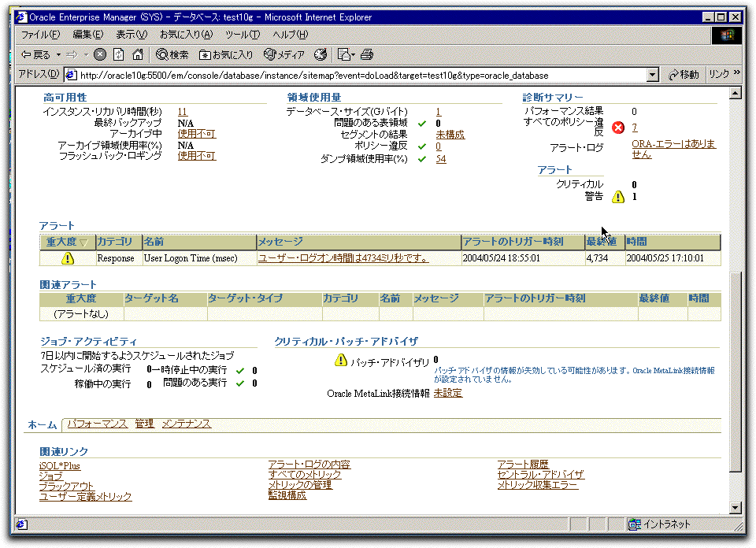Switch to the パフォーマンス tab
This screenshot has height=548, width=756.
click(x=98, y=424)
